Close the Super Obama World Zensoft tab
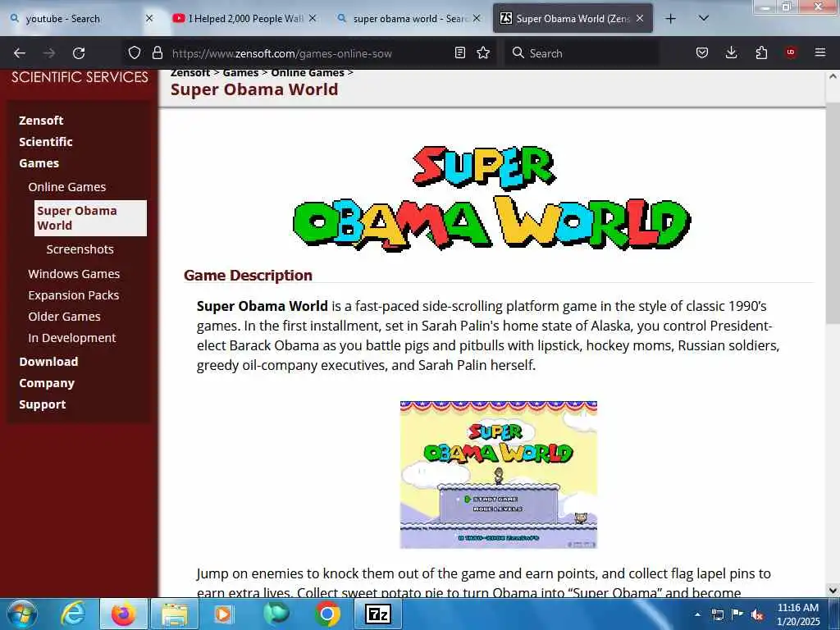Viewport: 840px width, 630px height. coord(640,19)
